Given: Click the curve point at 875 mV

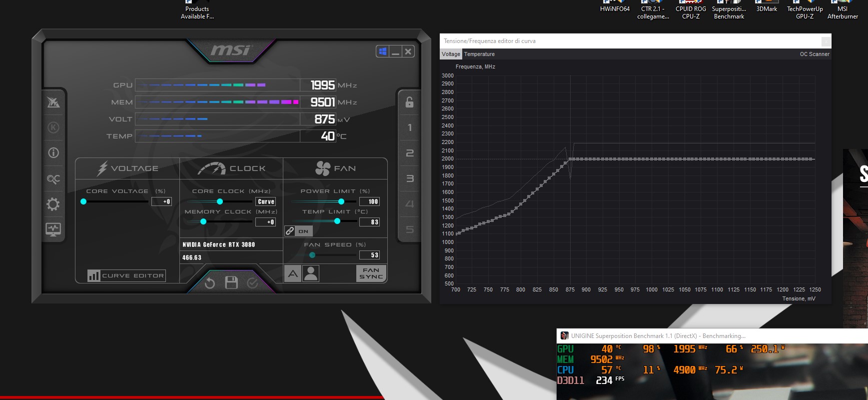Looking at the screenshot, I should pos(570,159).
